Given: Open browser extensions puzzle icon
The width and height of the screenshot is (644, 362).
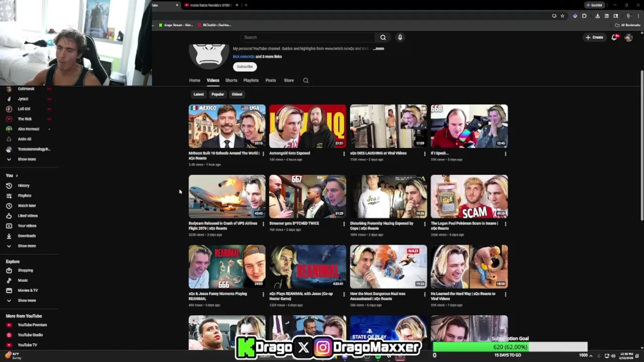Looking at the screenshot, I should click(x=584, y=16).
